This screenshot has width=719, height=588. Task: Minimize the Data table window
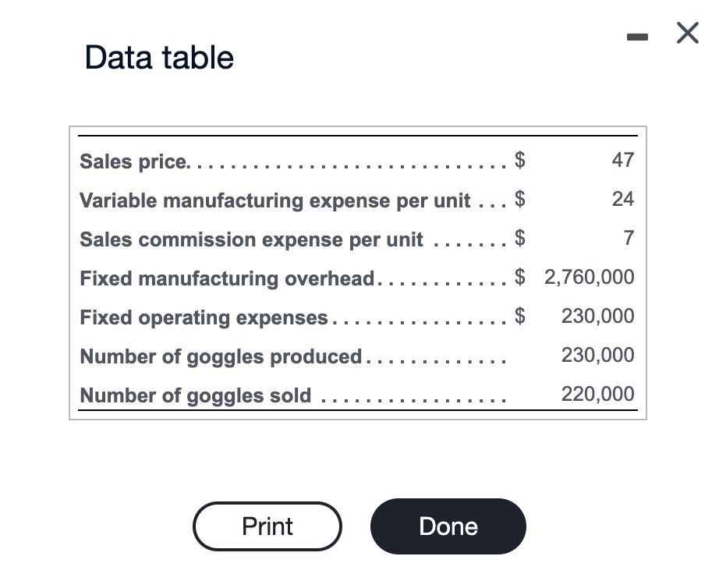[637, 37]
